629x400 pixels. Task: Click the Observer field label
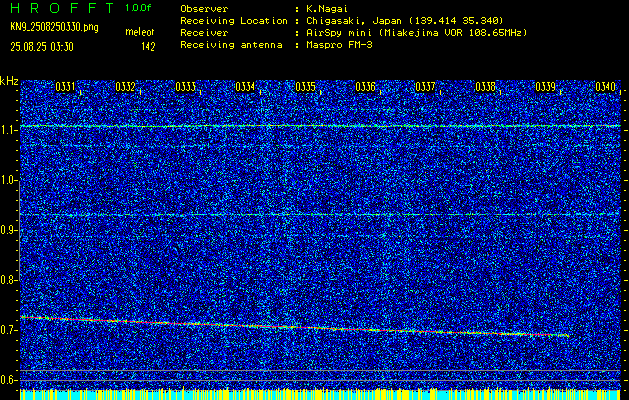tap(204, 9)
